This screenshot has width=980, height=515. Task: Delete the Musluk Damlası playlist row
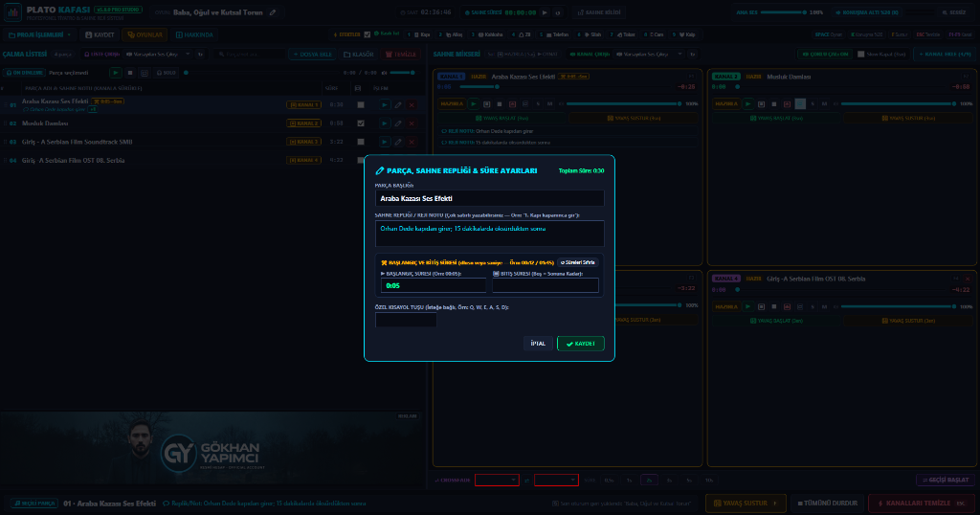coord(412,123)
